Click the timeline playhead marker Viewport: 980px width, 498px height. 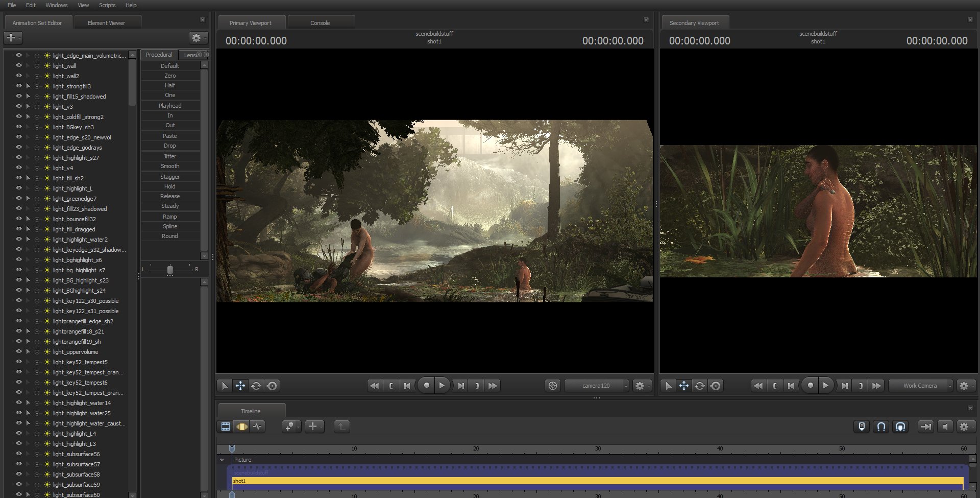232,448
